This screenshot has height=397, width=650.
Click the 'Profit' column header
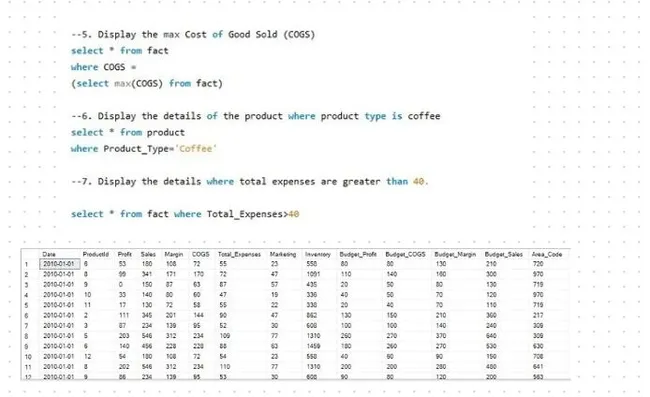pyautogui.click(x=125, y=254)
